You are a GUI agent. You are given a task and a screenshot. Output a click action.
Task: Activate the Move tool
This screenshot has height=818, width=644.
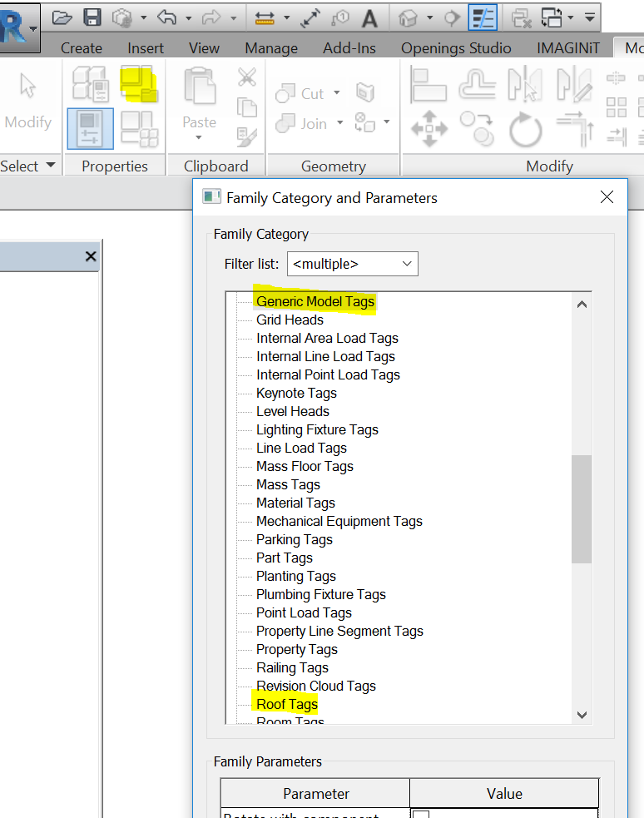coord(429,128)
